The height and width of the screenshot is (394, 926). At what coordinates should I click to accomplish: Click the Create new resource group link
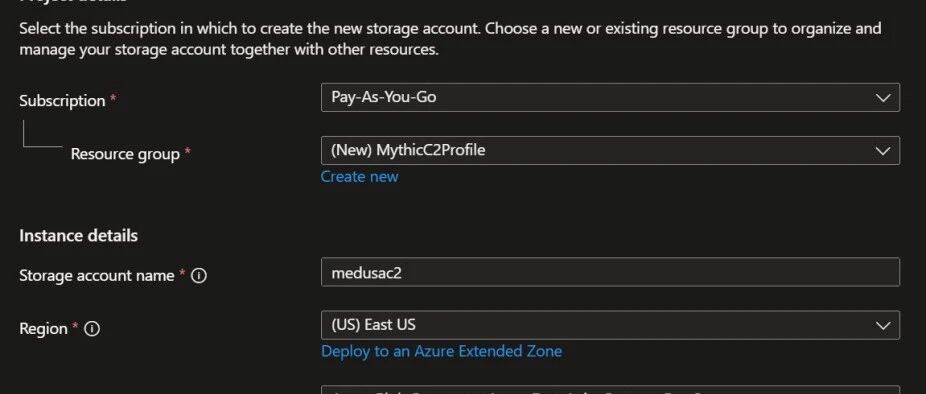(359, 177)
